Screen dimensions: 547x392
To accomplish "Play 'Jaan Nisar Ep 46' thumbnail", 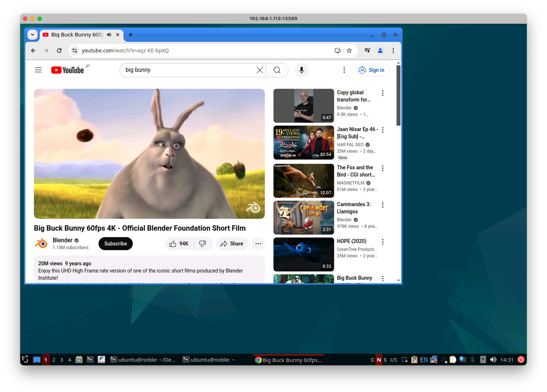I will point(304,143).
